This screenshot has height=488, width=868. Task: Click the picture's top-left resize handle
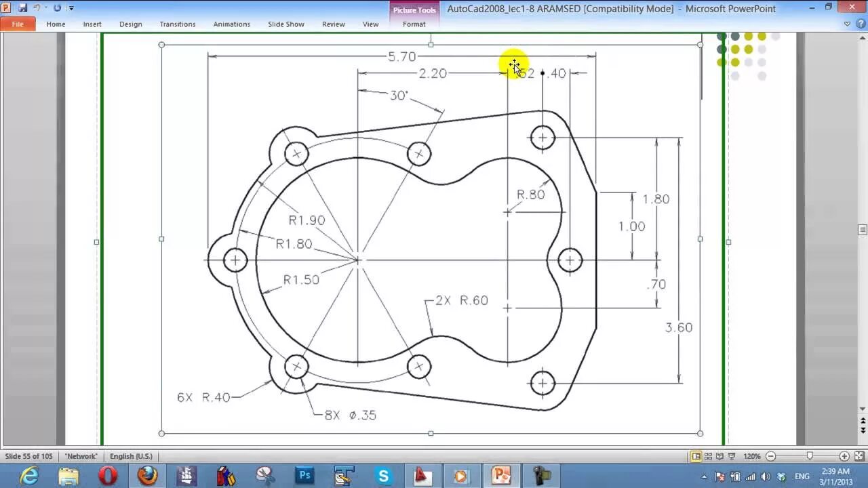[x=161, y=45]
